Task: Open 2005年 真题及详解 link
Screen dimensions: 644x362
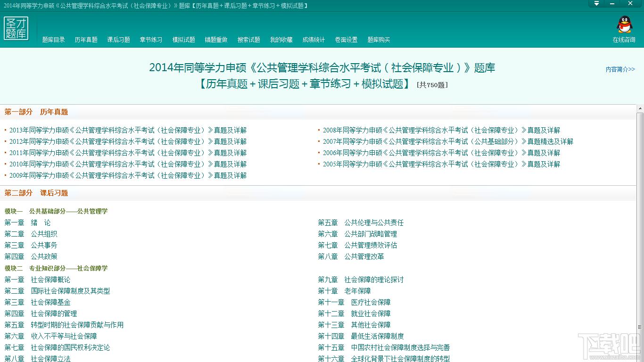Action: click(441, 165)
